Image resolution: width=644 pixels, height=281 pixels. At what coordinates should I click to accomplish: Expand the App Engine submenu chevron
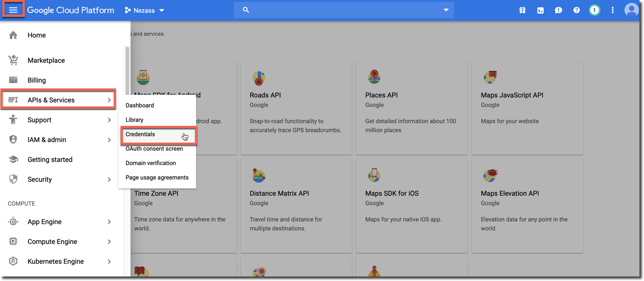(x=109, y=222)
